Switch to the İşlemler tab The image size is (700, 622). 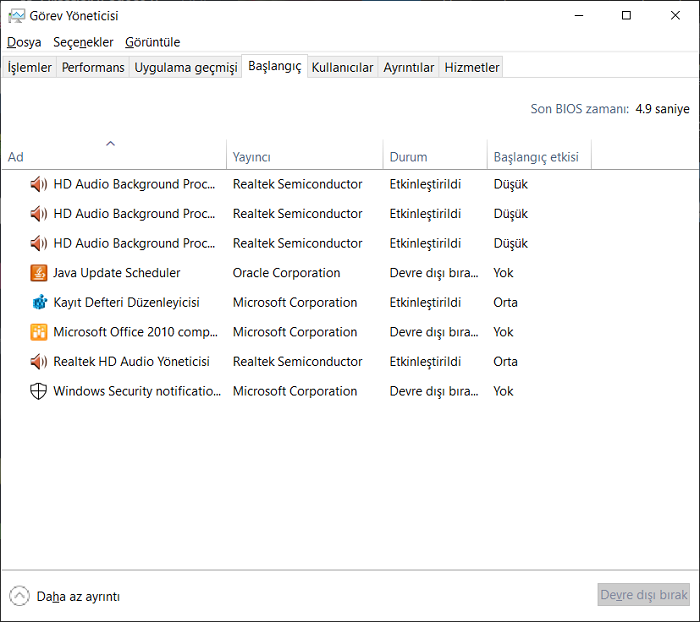pos(29,67)
